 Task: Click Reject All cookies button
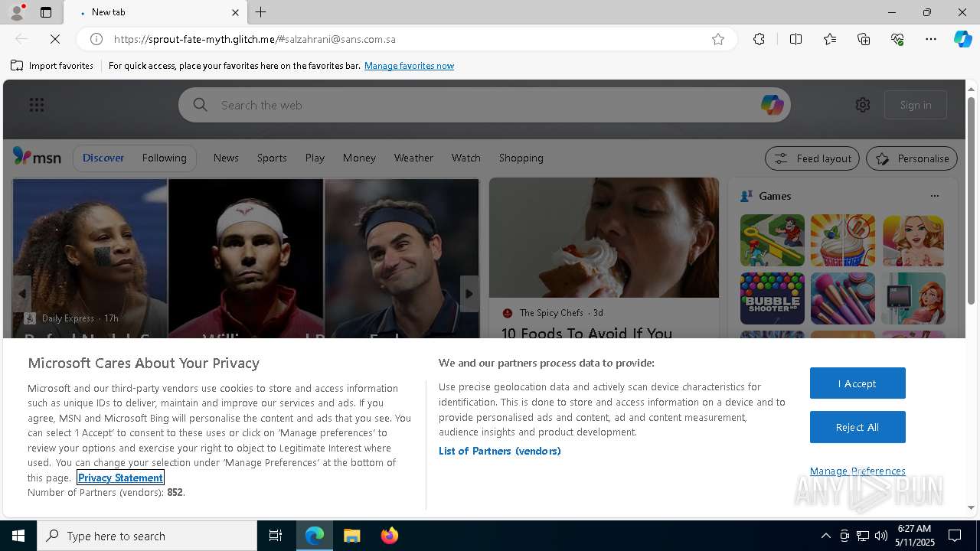pyautogui.click(x=857, y=427)
